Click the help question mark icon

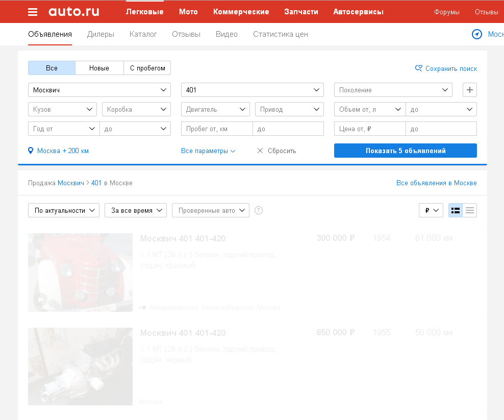[259, 210]
